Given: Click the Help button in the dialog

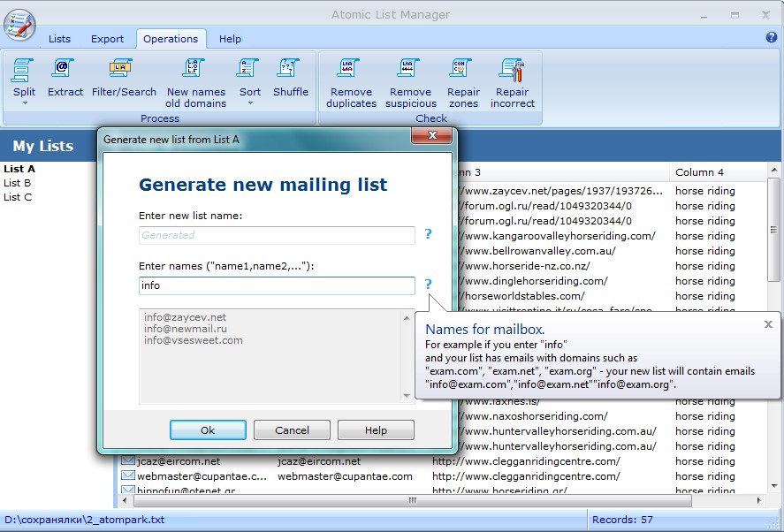Looking at the screenshot, I should (375, 429).
